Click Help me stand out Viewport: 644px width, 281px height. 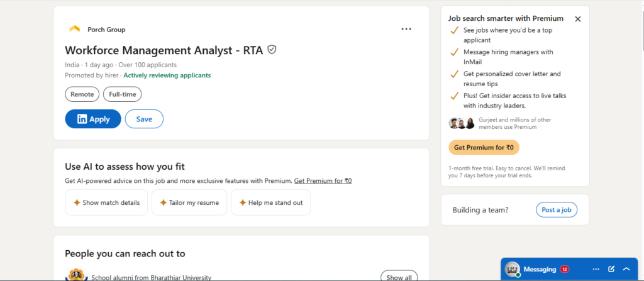(x=270, y=202)
